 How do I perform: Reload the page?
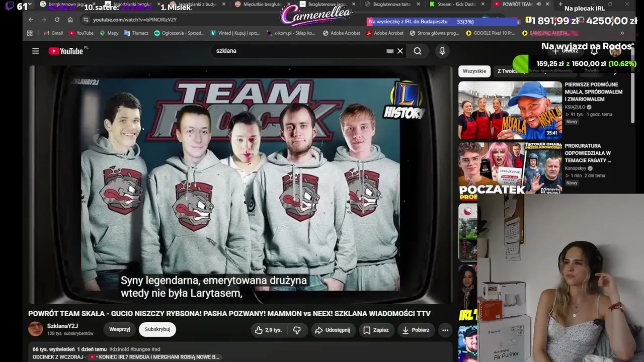[57, 20]
